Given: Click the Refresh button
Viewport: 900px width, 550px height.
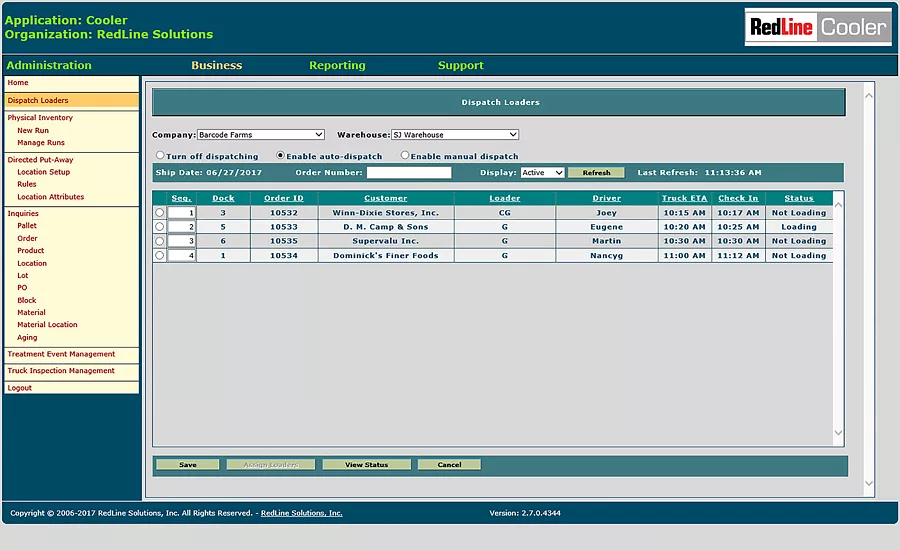Looking at the screenshot, I should tap(596, 173).
